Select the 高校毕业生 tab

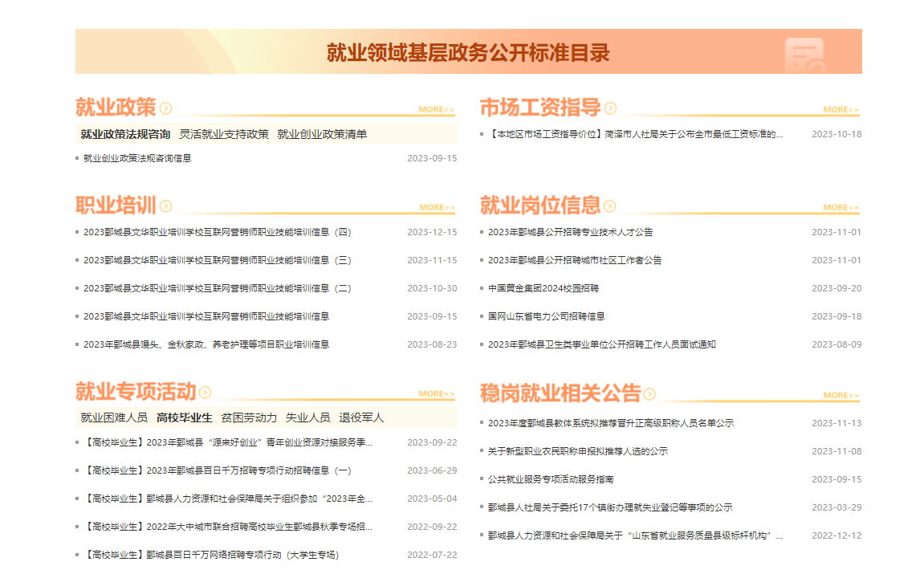185,418
